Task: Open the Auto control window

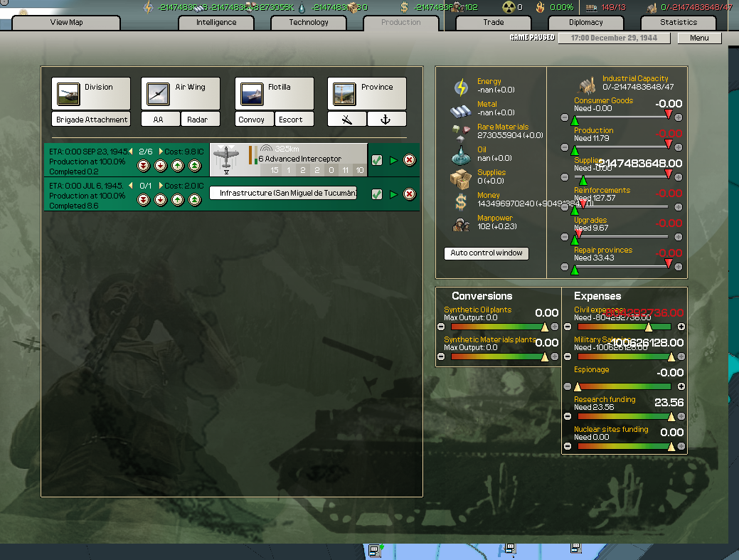Action: tap(487, 253)
